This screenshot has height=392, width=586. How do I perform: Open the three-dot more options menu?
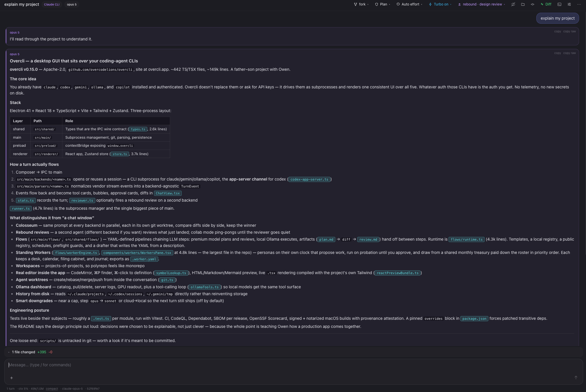(579, 4)
